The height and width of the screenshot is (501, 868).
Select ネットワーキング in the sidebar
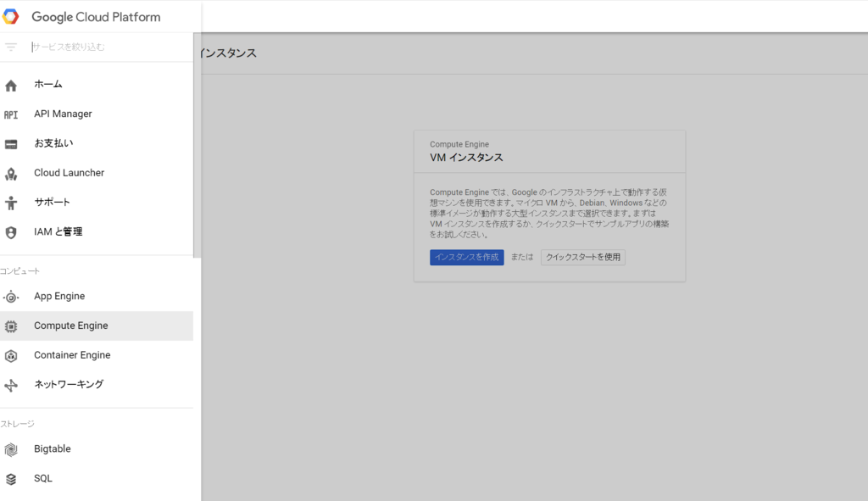[97, 384]
